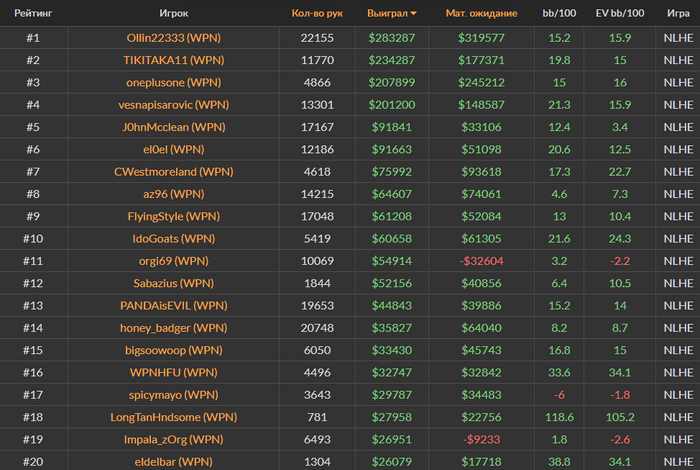
Task: Sort by Мат. ожидание column header
Action: click(481, 13)
